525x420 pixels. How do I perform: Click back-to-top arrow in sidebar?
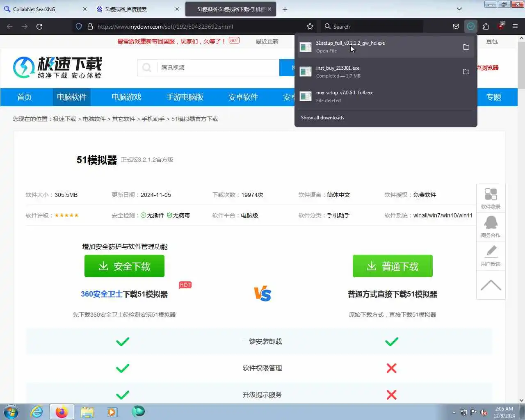point(491,285)
